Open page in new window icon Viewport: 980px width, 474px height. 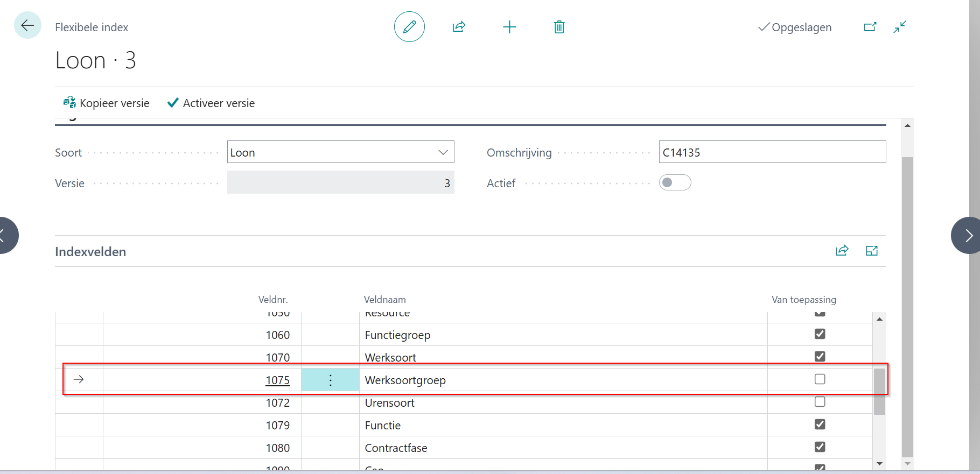870,27
